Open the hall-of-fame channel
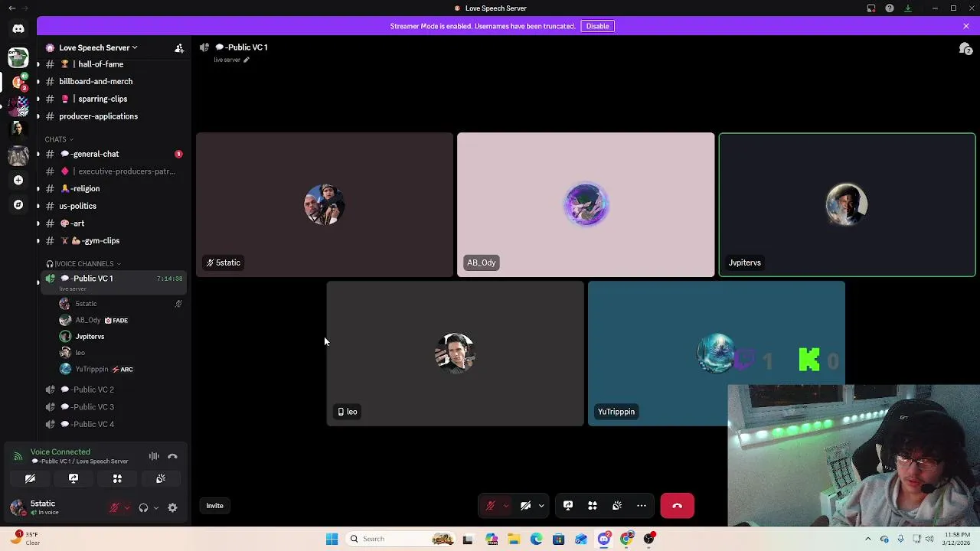Viewport: 980px width, 551px height. (112, 64)
